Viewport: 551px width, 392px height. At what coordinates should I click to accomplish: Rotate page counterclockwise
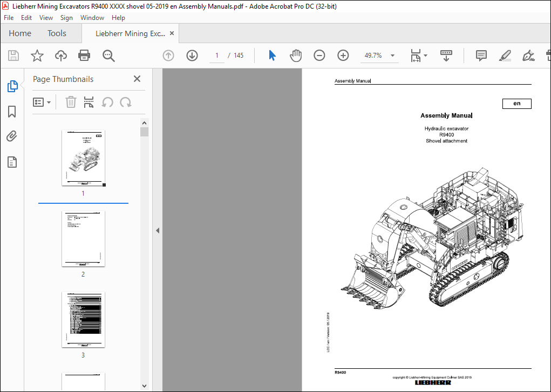107,102
